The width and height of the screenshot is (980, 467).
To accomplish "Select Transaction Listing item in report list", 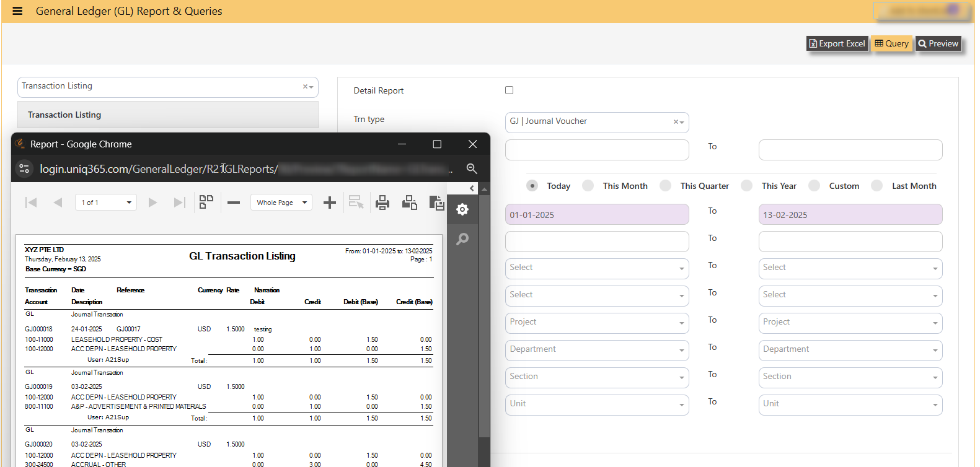I will (167, 115).
